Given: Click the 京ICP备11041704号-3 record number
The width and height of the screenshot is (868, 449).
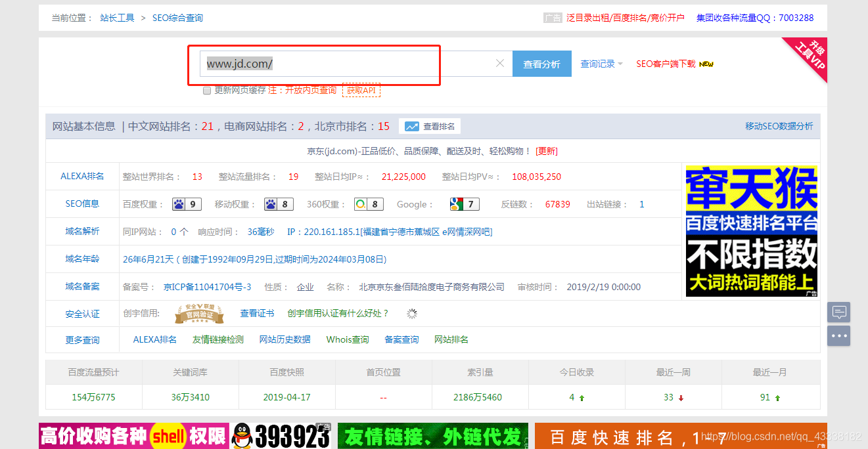Looking at the screenshot, I should [207, 287].
